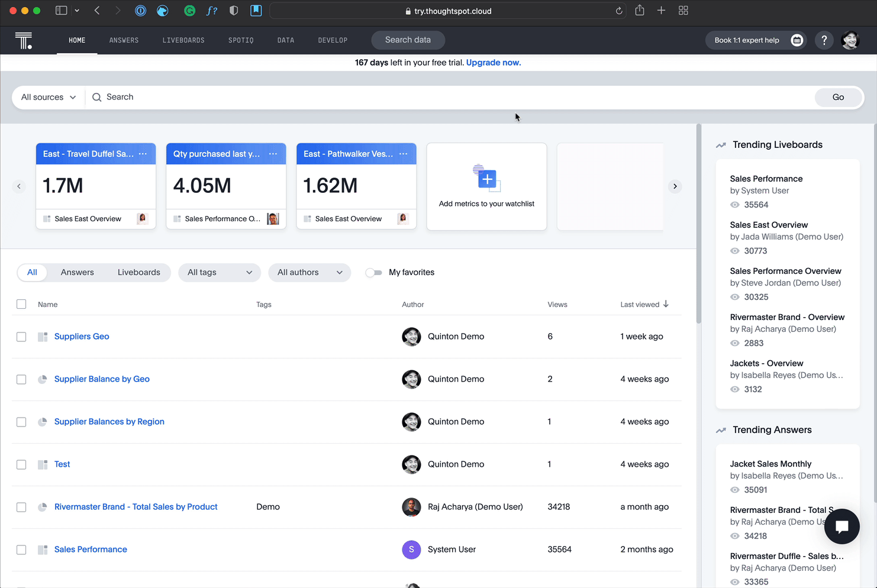The image size is (877, 588).
Task: Click Safari share icon in toolbar
Action: pos(640,11)
